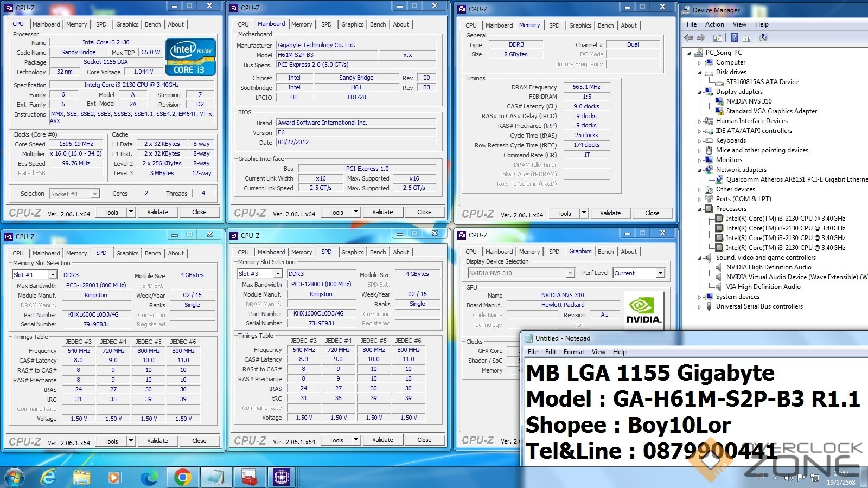Click the Notepad title bar icon

tap(529, 338)
